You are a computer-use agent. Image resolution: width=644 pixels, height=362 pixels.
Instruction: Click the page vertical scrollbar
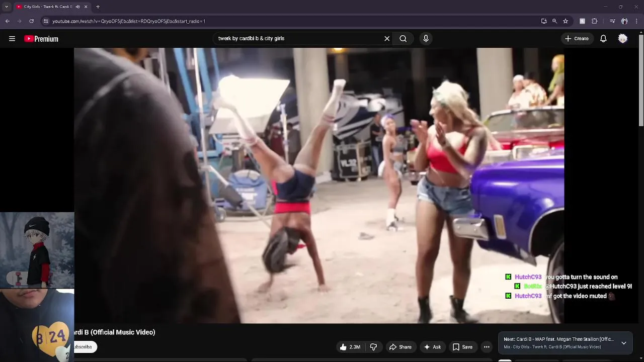click(x=640, y=80)
